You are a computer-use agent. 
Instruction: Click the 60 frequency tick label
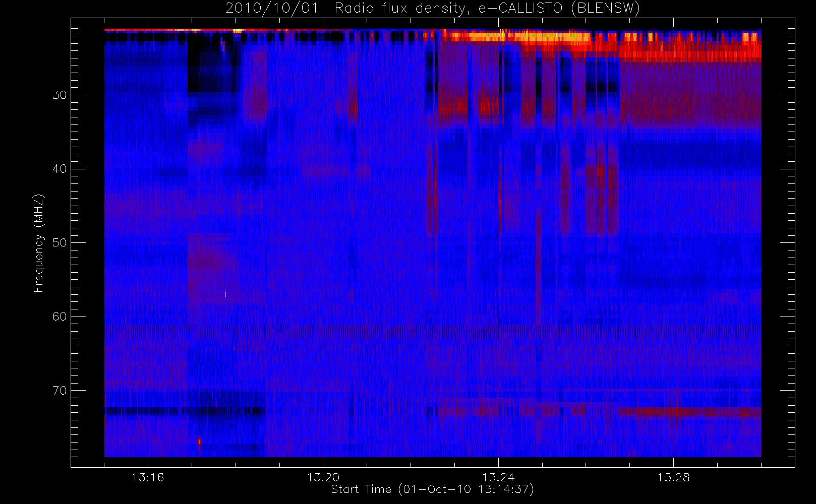click(x=60, y=317)
